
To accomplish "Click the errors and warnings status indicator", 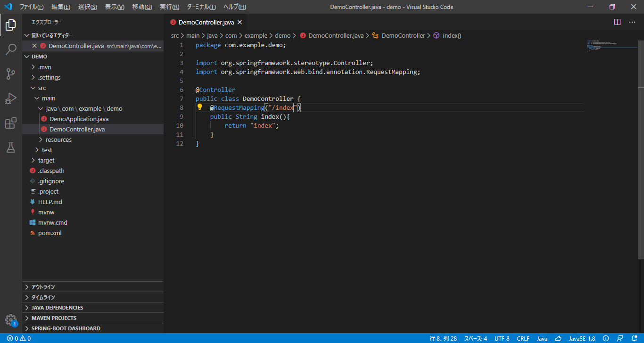I will pyautogui.click(x=19, y=338).
